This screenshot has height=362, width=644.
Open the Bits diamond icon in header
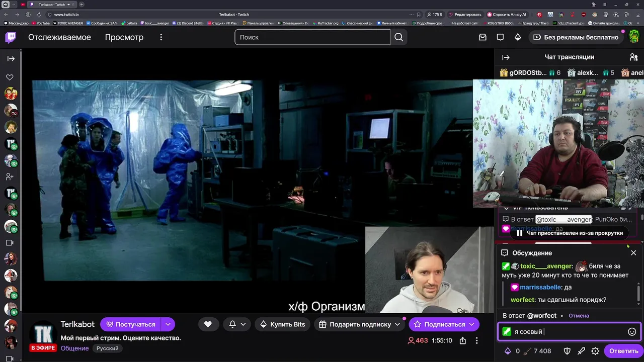coord(518,37)
